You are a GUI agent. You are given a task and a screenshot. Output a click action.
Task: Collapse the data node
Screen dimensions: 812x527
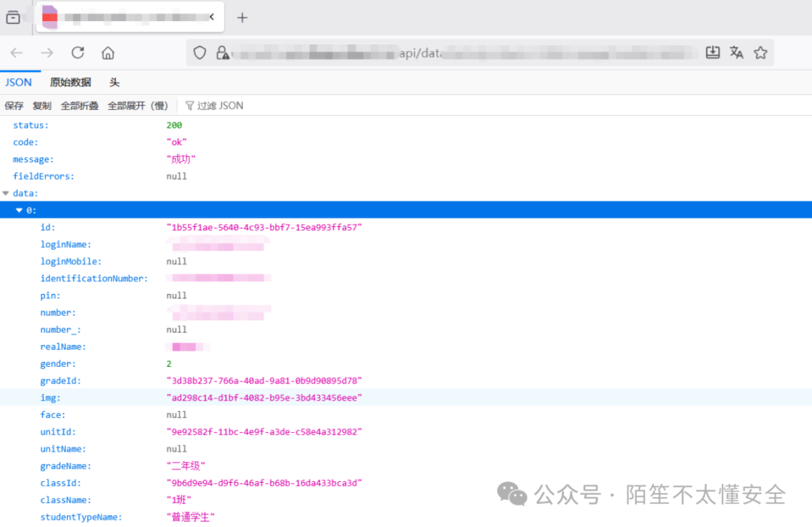click(6, 193)
